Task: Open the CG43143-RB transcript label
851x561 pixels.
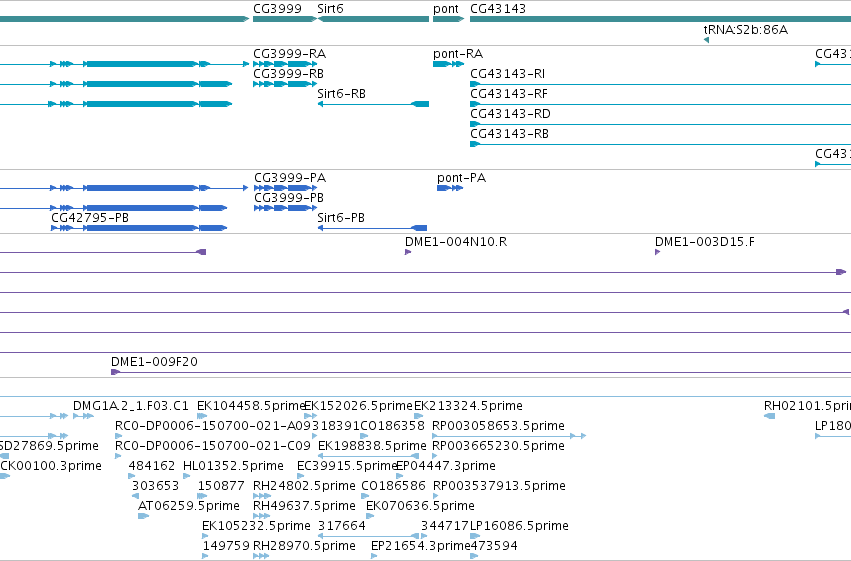Action: point(510,134)
